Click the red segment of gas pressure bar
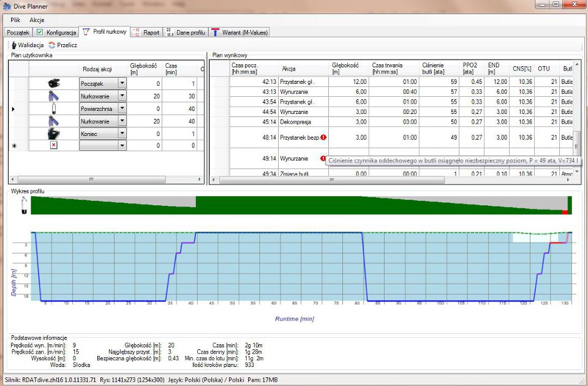Screen dimensions: 588x386 (565, 212)
